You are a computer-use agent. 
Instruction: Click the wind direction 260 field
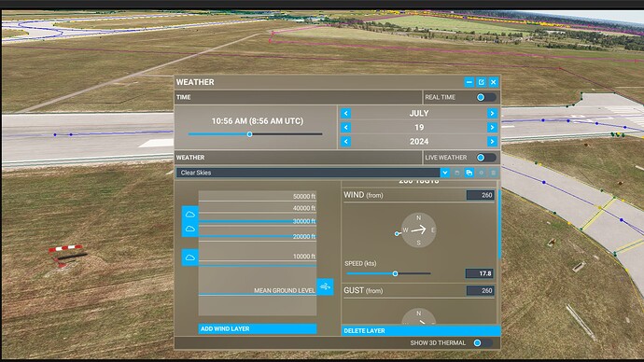(x=480, y=195)
